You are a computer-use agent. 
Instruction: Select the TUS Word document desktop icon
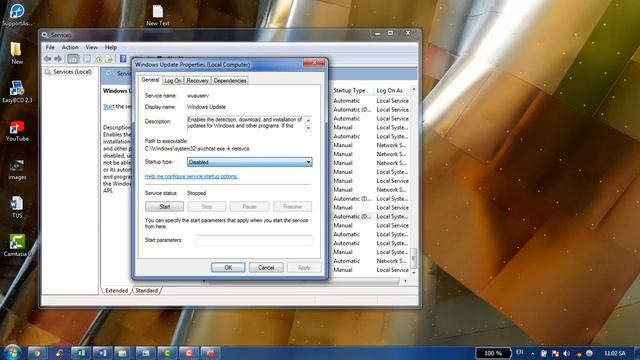pyautogui.click(x=17, y=207)
